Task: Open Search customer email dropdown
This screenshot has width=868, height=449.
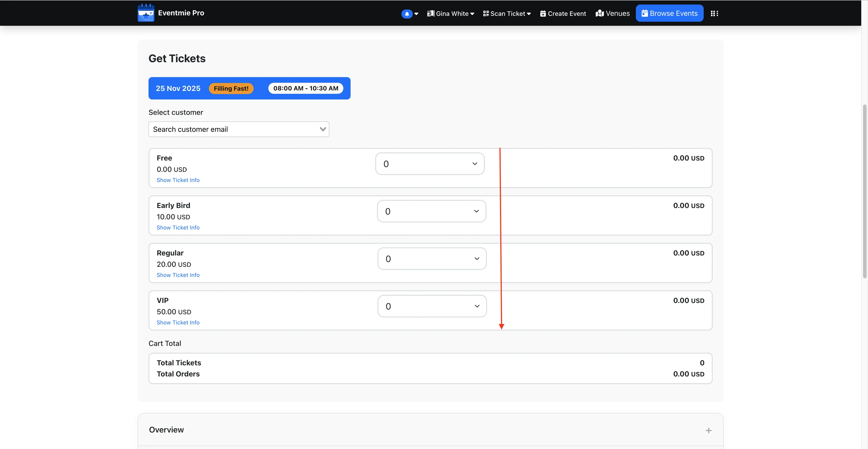Action: pyautogui.click(x=238, y=129)
